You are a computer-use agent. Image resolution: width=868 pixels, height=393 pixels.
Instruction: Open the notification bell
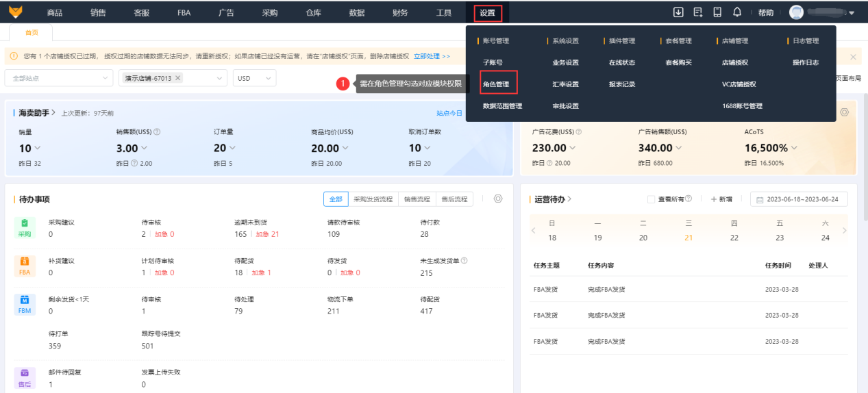pyautogui.click(x=737, y=12)
